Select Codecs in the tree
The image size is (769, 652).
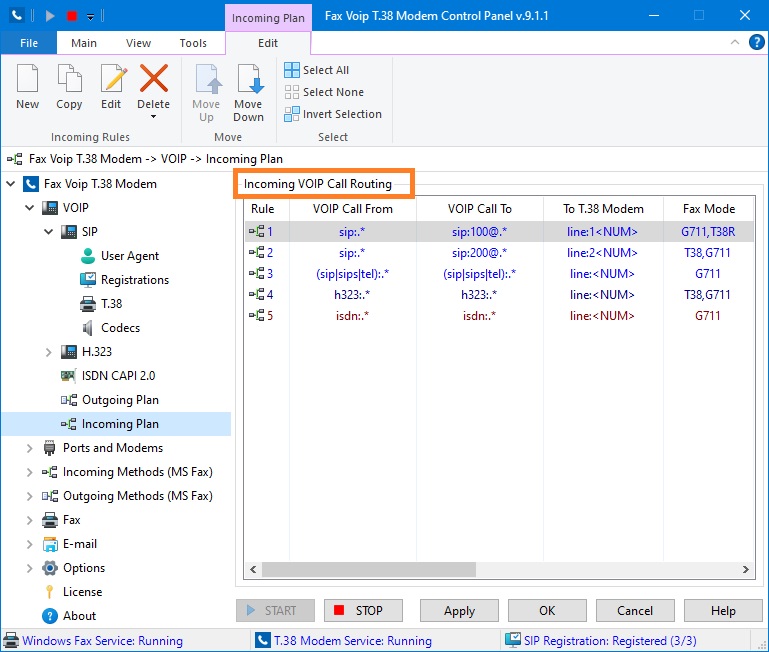coord(120,328)
